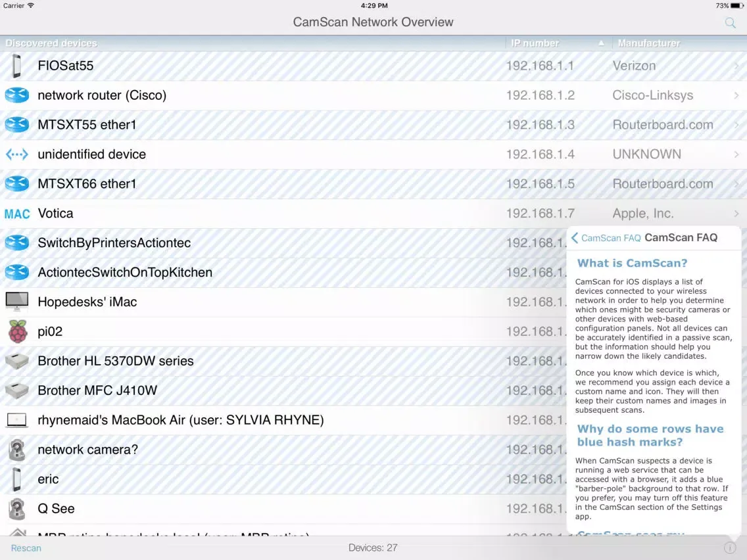Select the Votica device name

point(56,214)
